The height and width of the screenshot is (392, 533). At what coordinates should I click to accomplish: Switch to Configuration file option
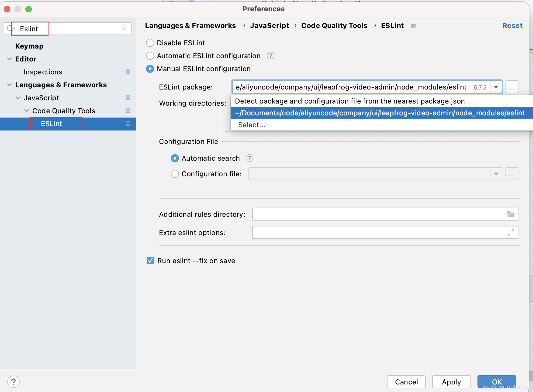(x=175, y=174)
